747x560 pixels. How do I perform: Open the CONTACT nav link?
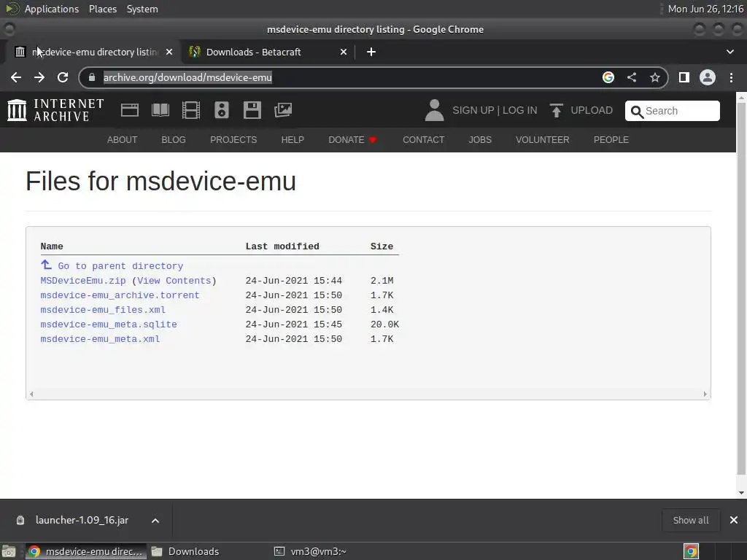click(x=424, y=139)
